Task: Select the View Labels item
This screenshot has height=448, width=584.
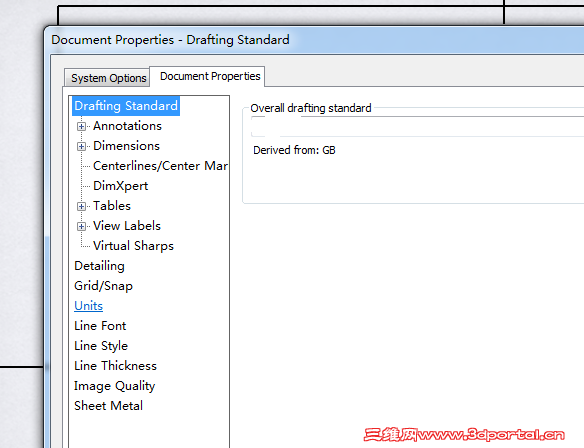Action: (x=127, y=226)
